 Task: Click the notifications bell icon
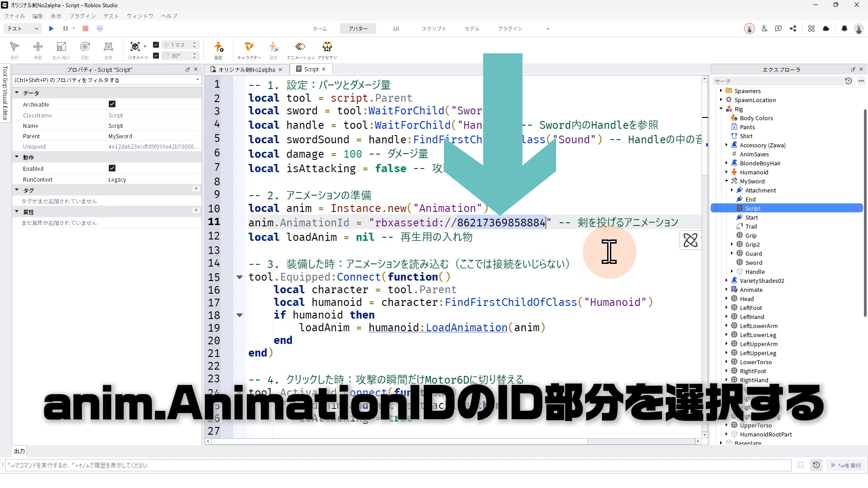(x=844, y=28)
